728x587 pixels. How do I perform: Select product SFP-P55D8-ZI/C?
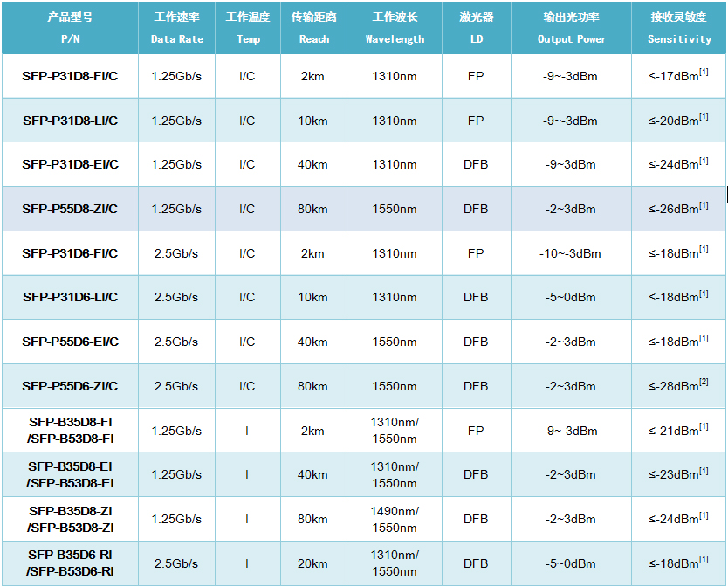(70, 209)
